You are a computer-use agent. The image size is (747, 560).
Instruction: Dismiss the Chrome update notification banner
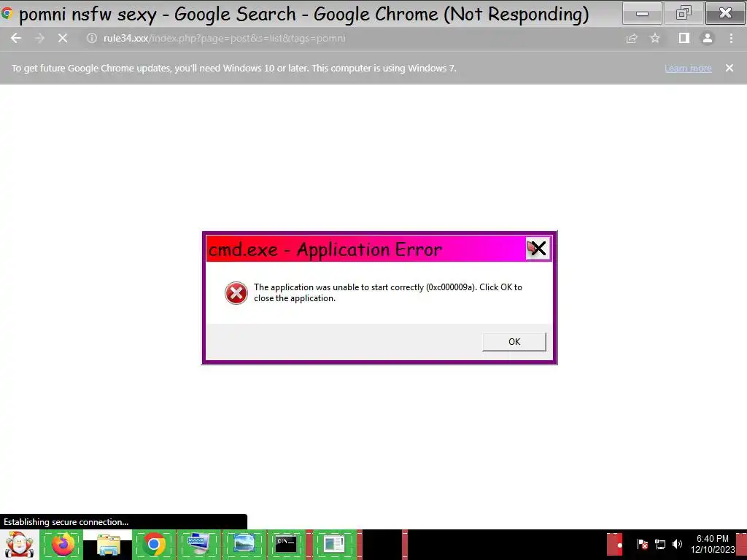pyautogui.click(x=729, y=68)
